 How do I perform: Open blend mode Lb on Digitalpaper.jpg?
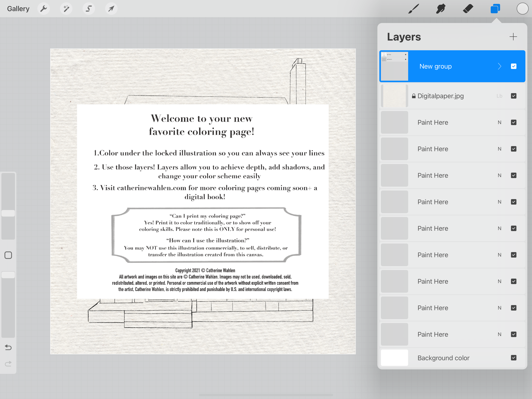(499, 96)
